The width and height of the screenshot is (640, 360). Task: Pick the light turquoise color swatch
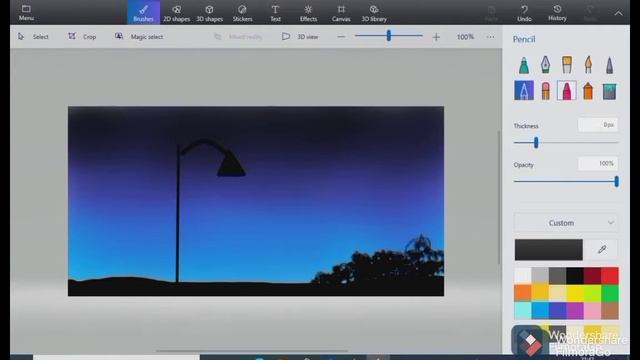[522, 311]
